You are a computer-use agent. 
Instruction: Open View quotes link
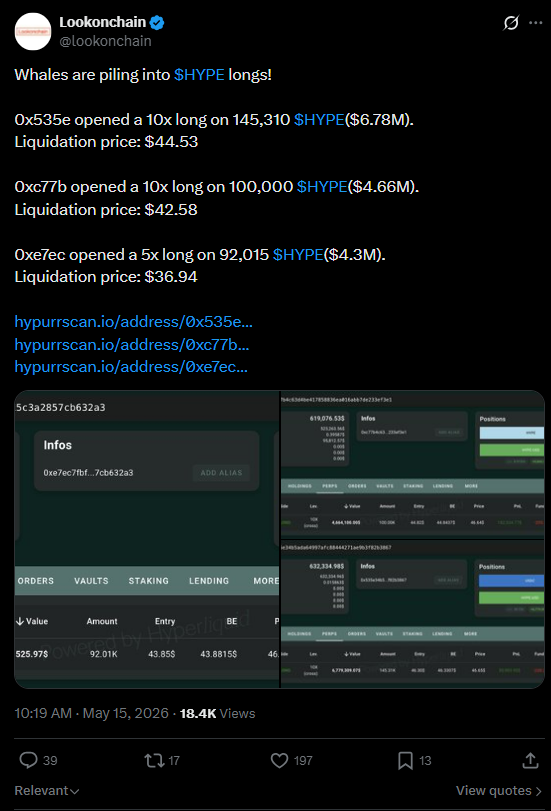[499, 790]
